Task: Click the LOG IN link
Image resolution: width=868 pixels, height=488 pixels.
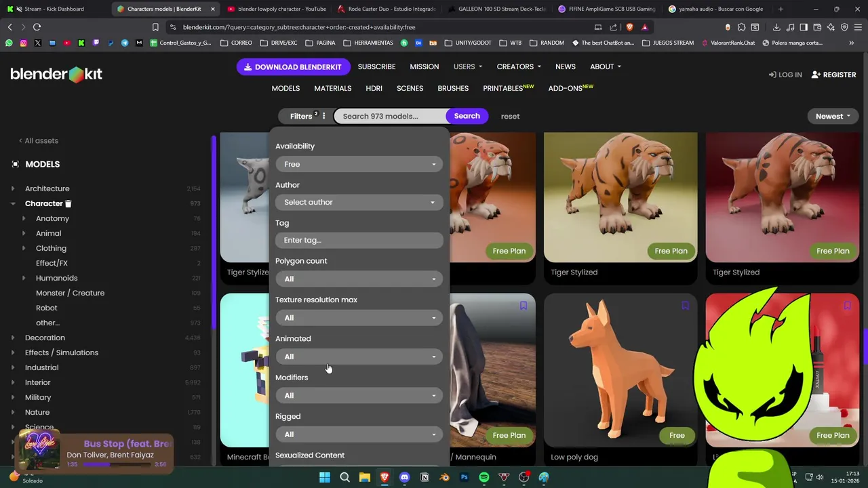Action: 785,75
